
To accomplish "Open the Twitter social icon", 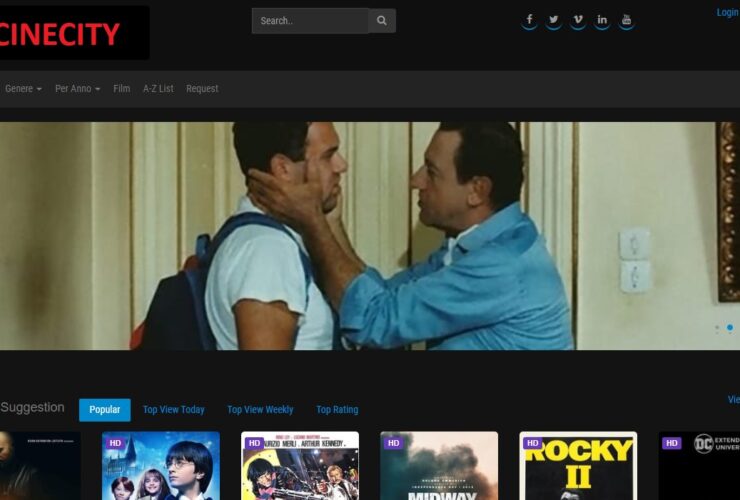I will [x=554, y=20].
